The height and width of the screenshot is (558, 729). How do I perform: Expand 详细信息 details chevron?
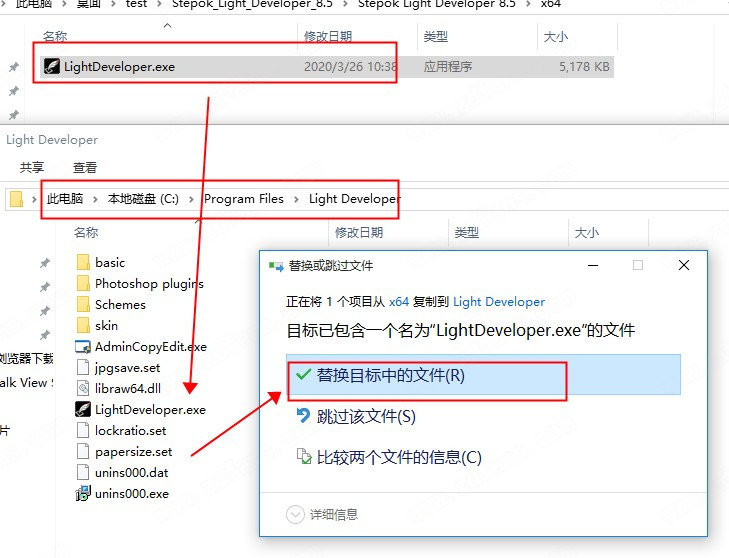click(x=295, y=515)
